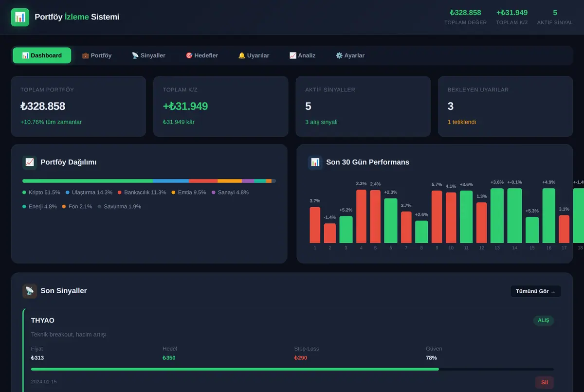Click the Tümünü Gör button

click(x=535, y=291)
